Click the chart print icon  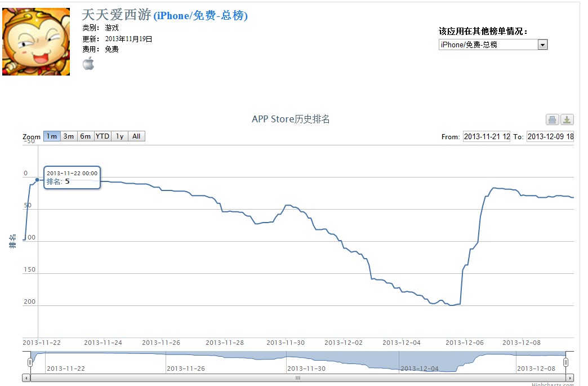click(x=553, y=119)
